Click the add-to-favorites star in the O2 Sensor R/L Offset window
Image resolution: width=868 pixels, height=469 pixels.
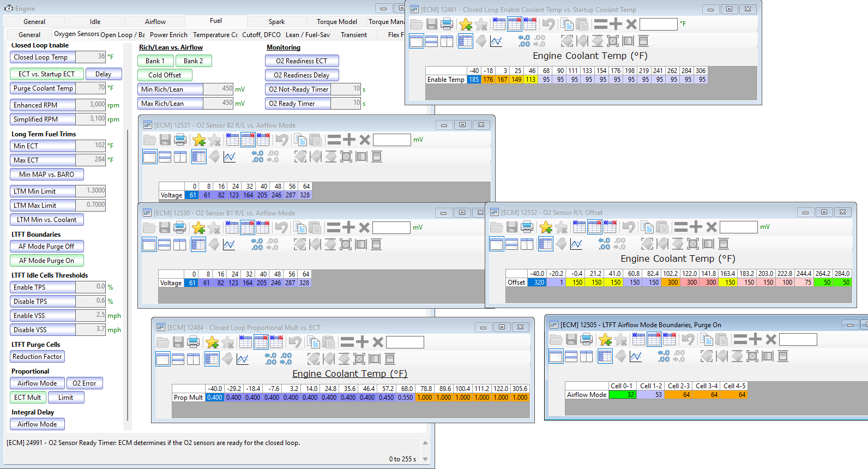[545, 227]
